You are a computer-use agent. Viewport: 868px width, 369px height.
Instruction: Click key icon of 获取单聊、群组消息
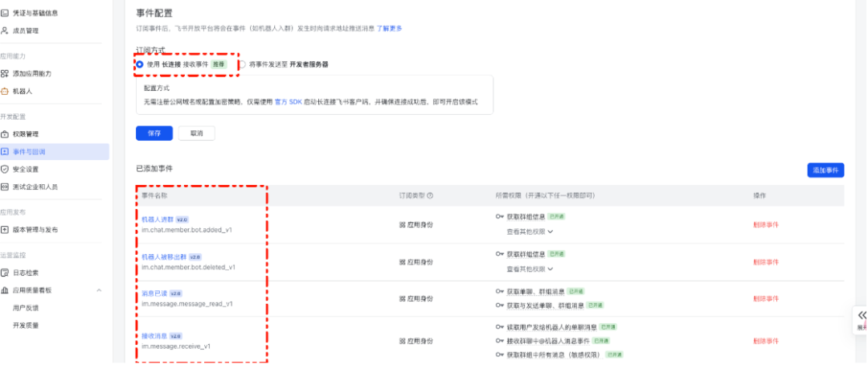click(x=499, y=292)
